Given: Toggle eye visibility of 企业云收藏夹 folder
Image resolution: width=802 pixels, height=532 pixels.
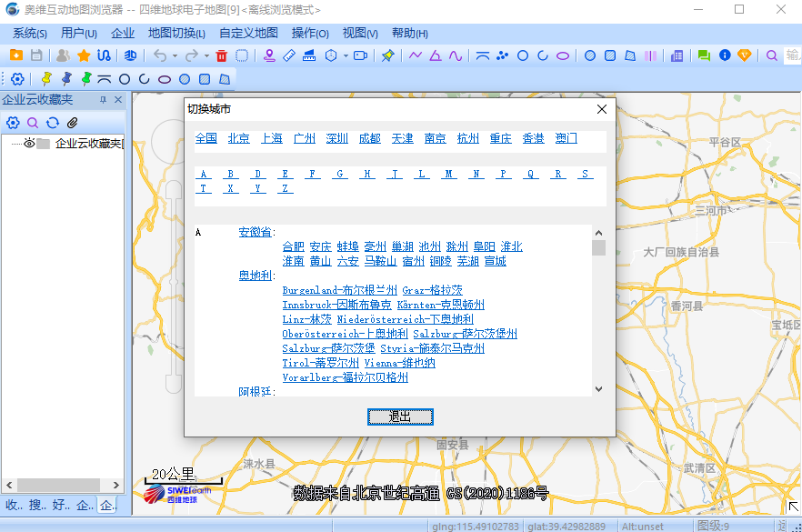Looking at the screenshot, I should pyautogui.click(x=29, y=144).
